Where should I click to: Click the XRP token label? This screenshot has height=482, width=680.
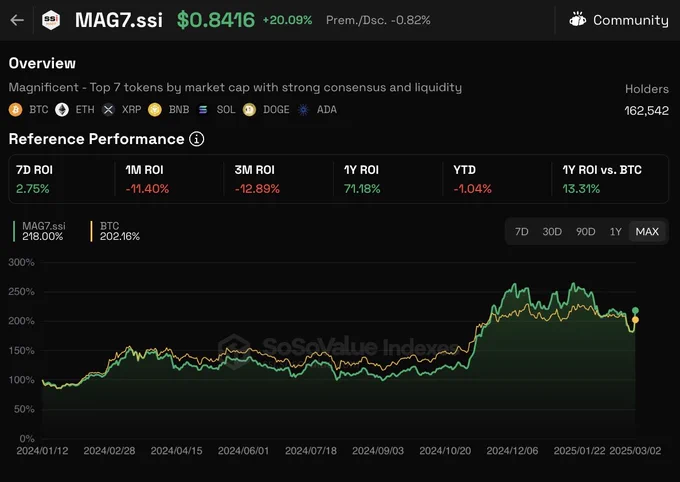click(131, 109)
